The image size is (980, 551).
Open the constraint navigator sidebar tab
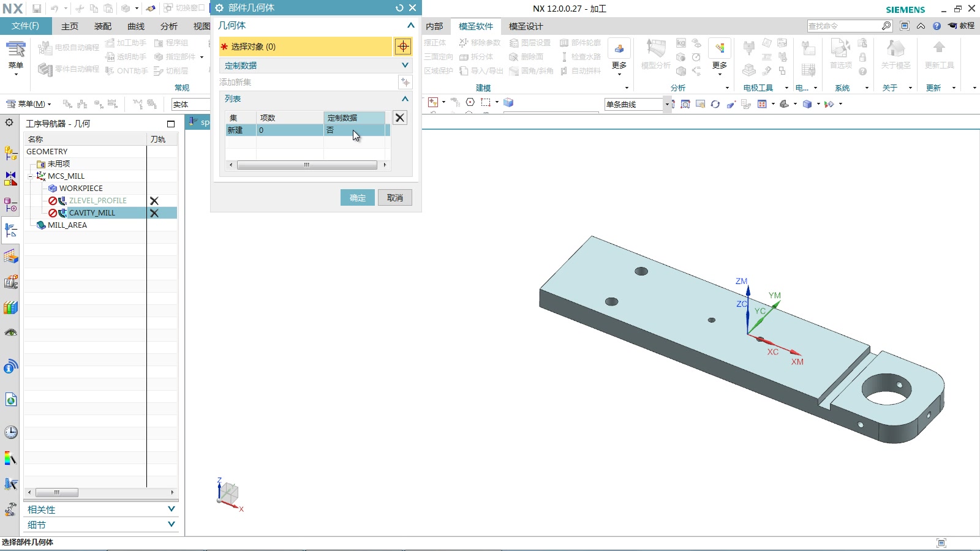[x=10, y=179]
